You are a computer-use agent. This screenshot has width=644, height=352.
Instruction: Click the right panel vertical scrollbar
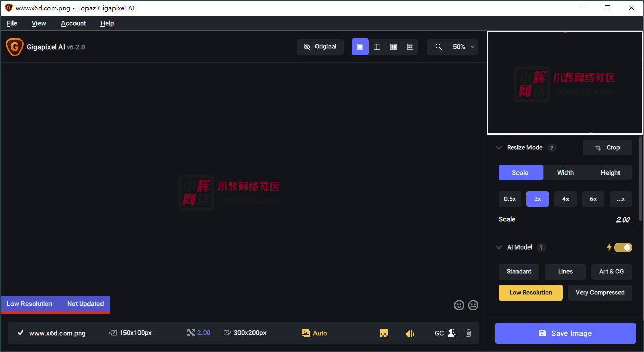point(641,179)
